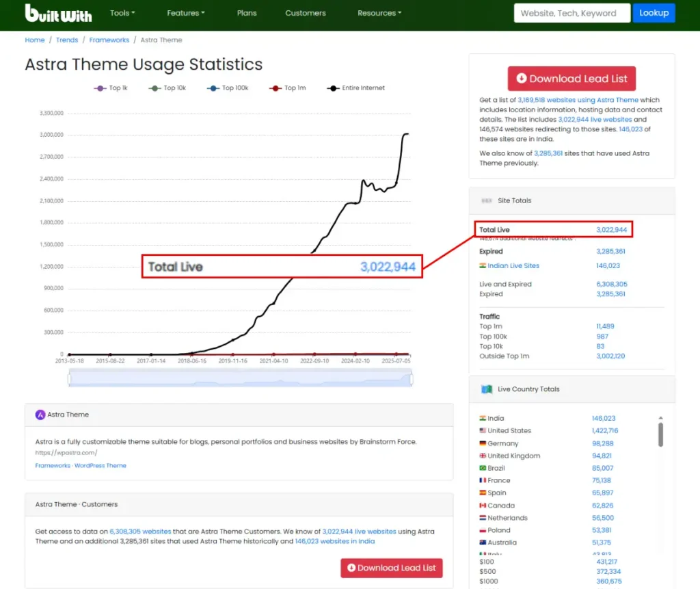Click the Site Totals header icon
700x589 pixels.
487,200
